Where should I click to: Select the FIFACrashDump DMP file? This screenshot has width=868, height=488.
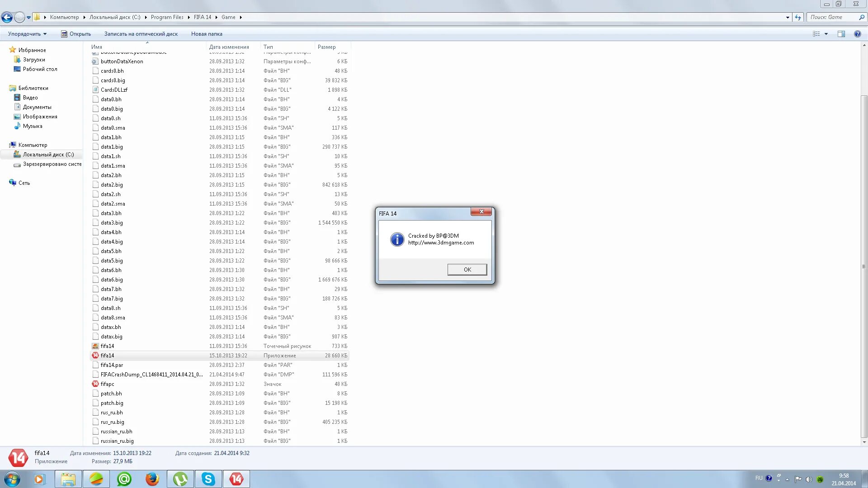[x=151, y=375]
